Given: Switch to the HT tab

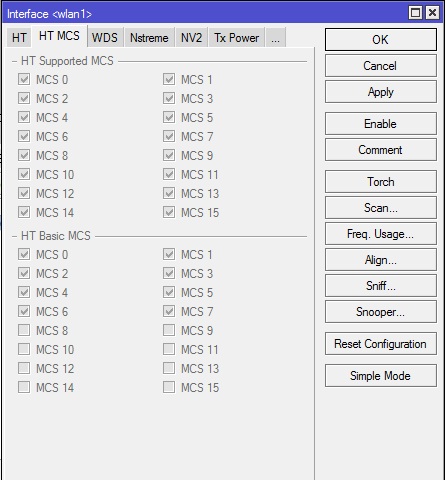Looking at the screenshot, I should point(19,38).
